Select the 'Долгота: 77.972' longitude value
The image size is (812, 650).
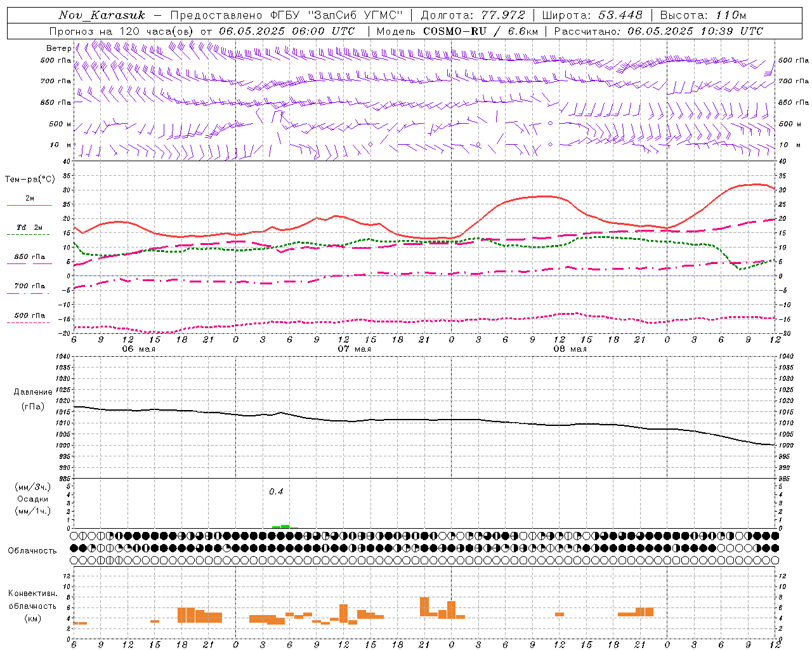pyautogui.click(x=473, y=15)
